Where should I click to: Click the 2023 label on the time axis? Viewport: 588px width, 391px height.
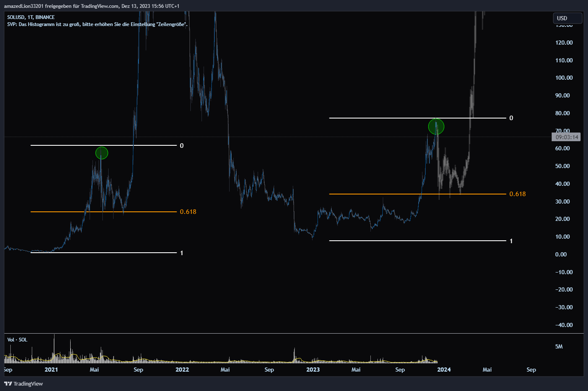pyautogui.click(x=313, y=370)
